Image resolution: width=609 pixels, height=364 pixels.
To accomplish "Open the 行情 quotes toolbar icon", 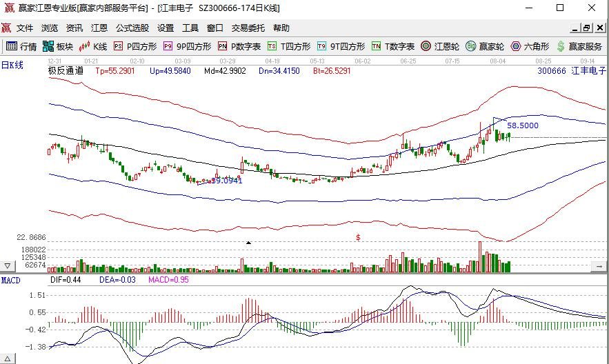I will pyautogui.click(x=21, y=47).
